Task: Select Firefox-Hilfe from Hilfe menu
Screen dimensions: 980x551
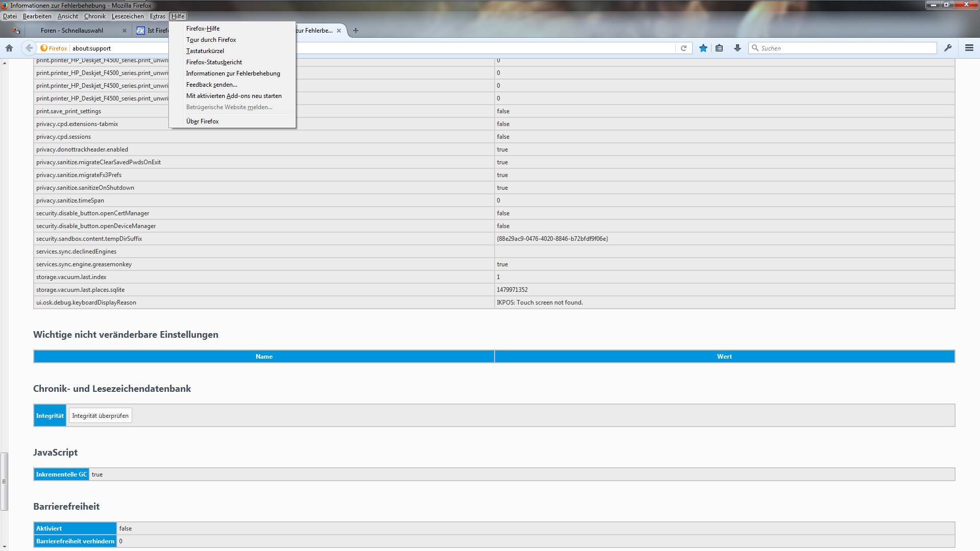Action: coord(203,29)
